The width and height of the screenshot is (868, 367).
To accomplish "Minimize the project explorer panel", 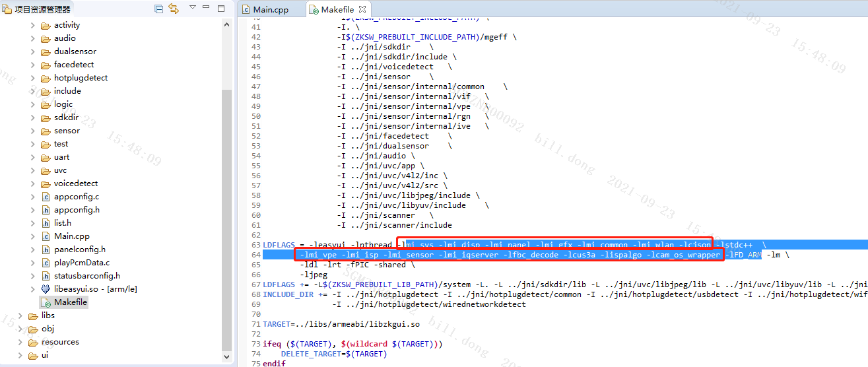I will pos(208,8).
